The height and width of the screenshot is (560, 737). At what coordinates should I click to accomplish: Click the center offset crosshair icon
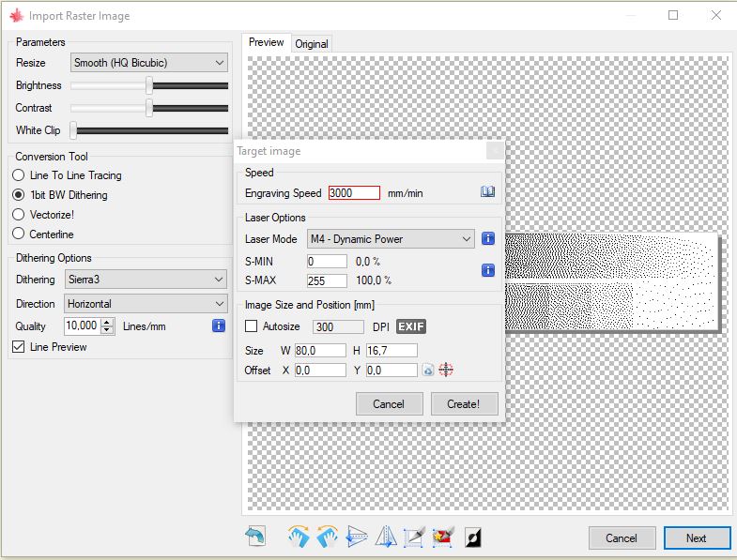(x=446, y=370)
